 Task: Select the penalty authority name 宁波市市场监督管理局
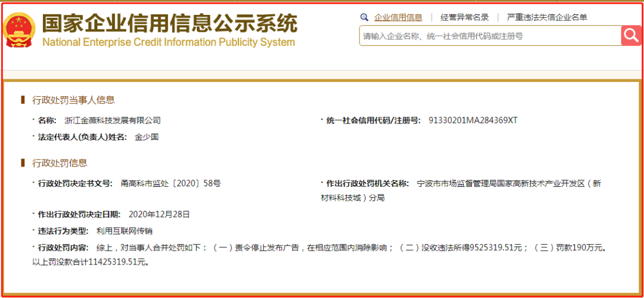(x=457, y=183)
